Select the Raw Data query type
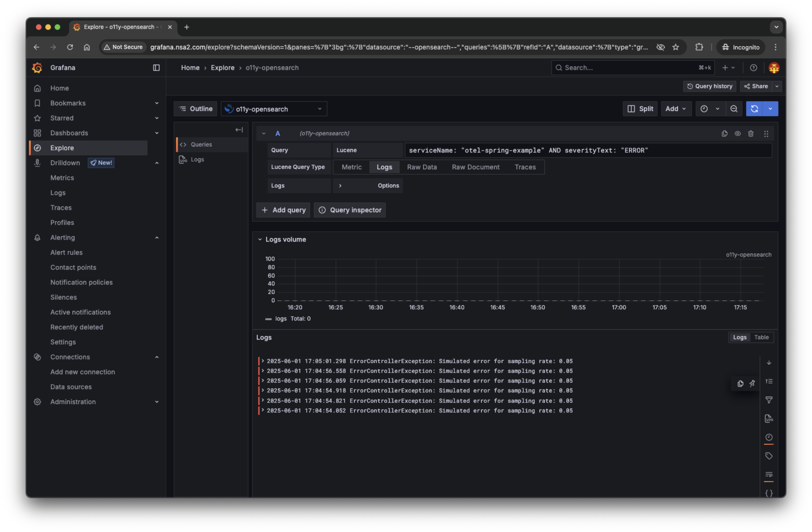 click(x=422, y=167)
